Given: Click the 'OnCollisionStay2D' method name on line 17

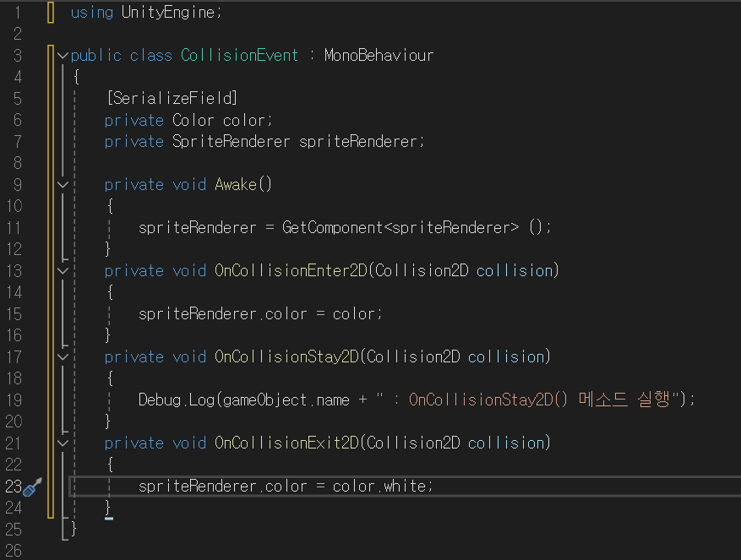Looking at the screenshot, I should [x=287, y=356].
